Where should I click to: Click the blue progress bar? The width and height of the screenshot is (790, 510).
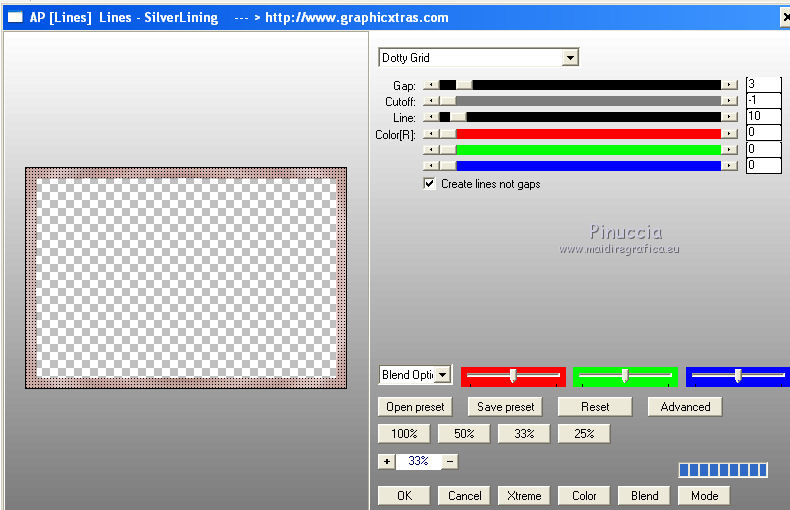(x=723, y=470)
